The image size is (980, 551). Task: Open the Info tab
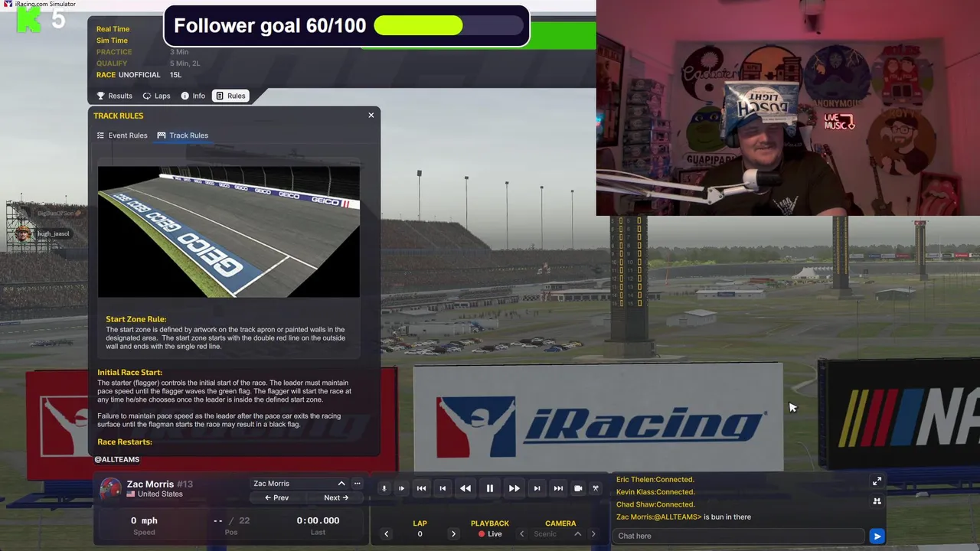(193, 96)
